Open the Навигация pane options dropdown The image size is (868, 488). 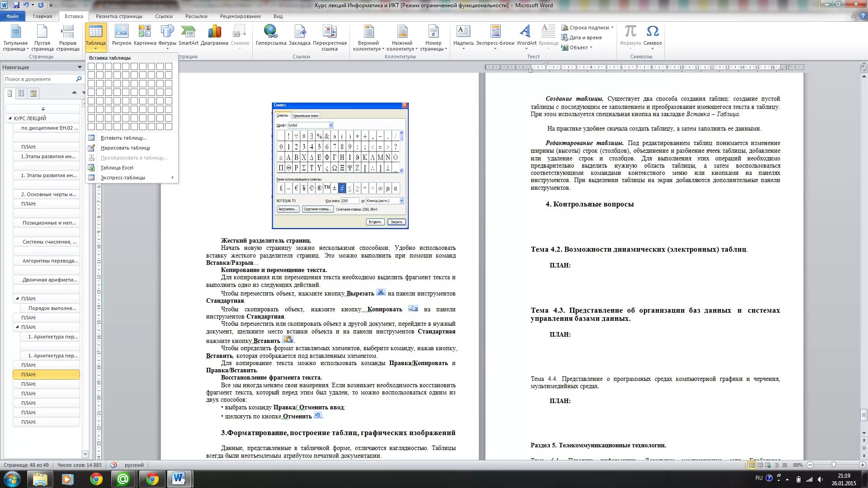[x=80, y=67]
